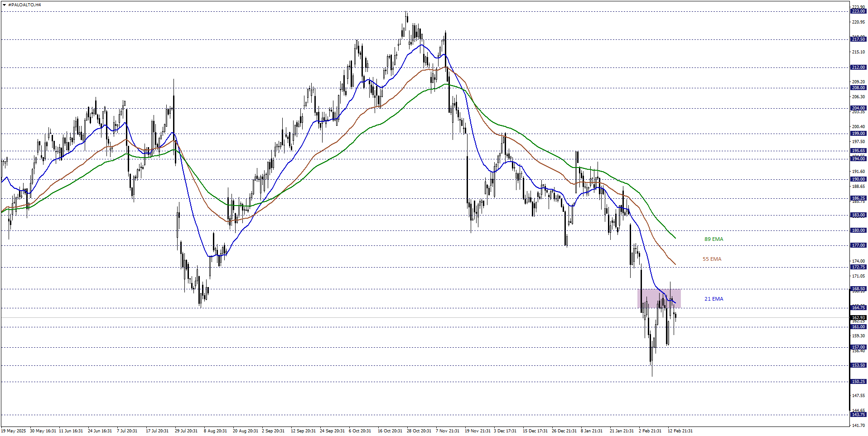
Task: Click the 153.50 price level tag
Action: [858, 365]
